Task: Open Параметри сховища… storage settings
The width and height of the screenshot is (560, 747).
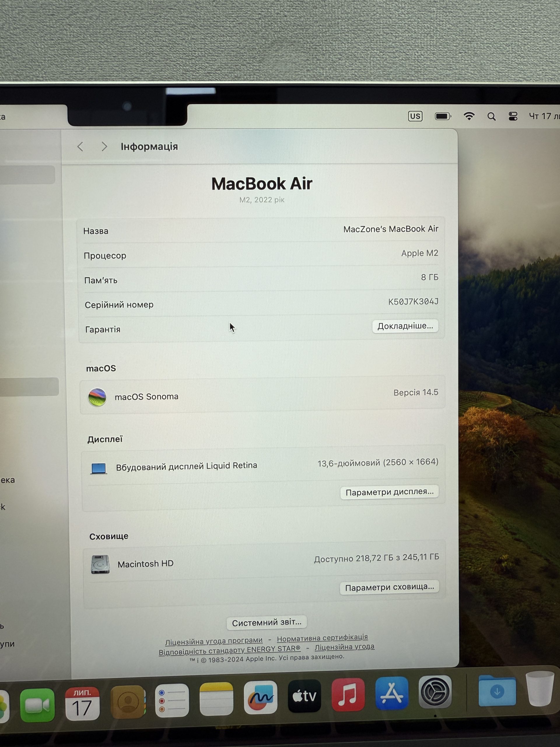Action: [x=390, y=588]
